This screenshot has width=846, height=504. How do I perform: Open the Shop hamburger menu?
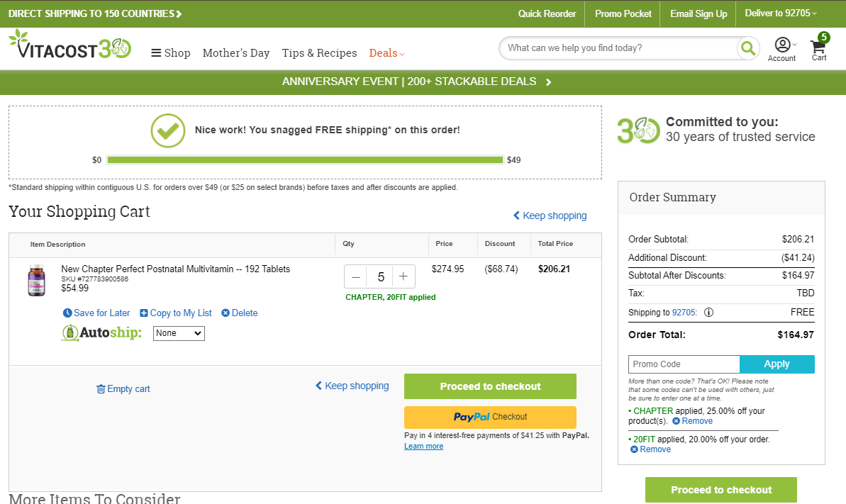tap(170, 53)
